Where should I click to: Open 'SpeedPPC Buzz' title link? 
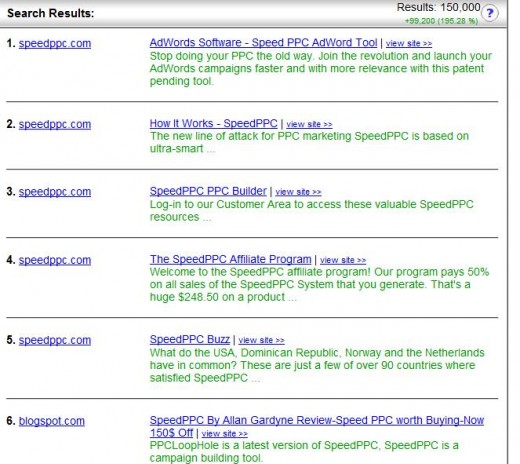(x=190, y=339)
